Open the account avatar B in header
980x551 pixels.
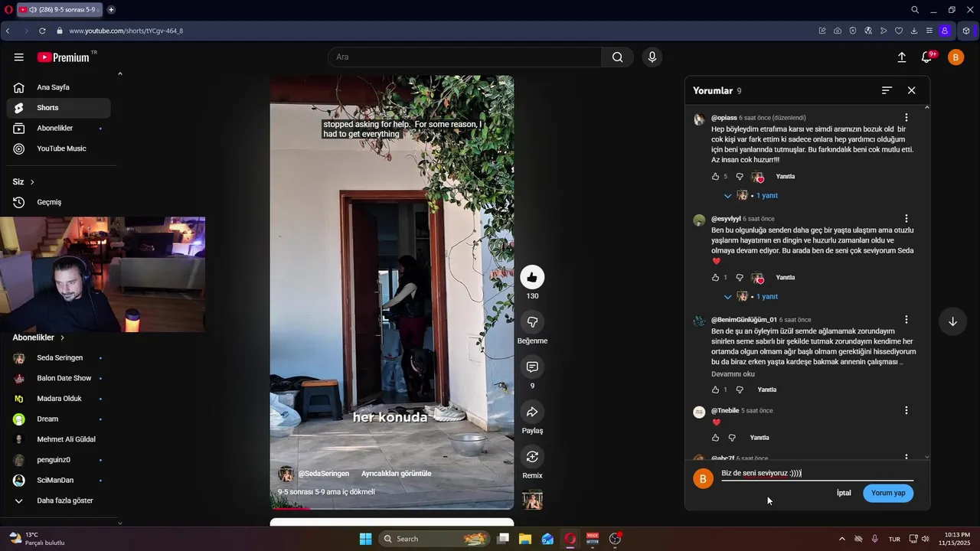[x=955, y=57]
